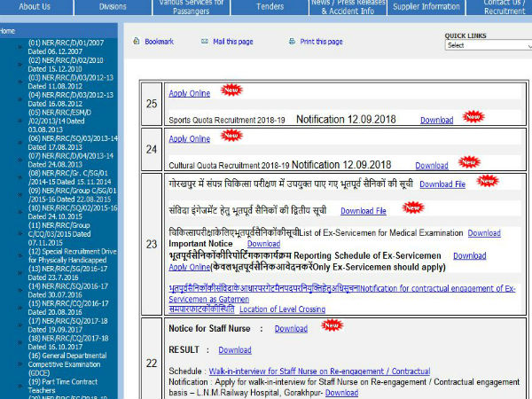Open (12) Special Recruitment Drive for Physically Handicapped
The width and height of the screenshot is (532, 399).
[73, 256]
